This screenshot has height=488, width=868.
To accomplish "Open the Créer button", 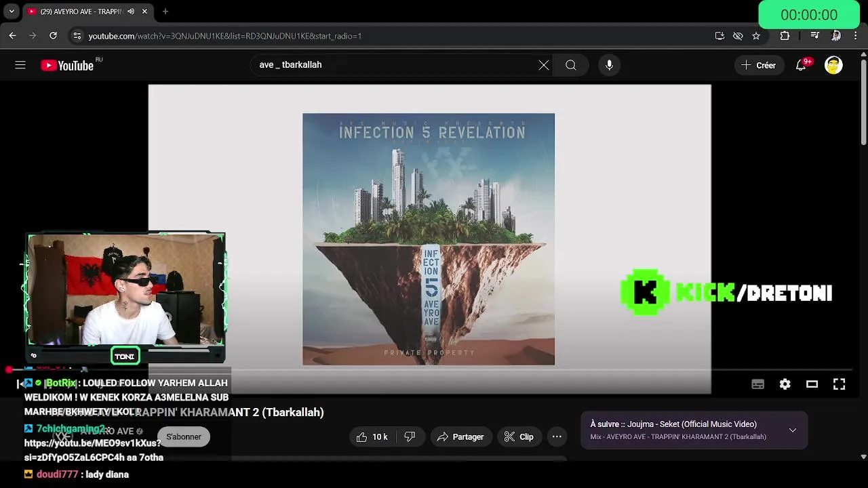I will [759, 65].
